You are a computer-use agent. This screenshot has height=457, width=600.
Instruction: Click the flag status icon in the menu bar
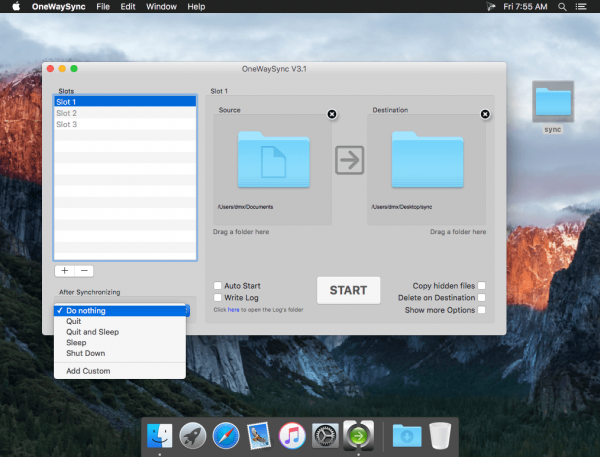pos(491,7)
